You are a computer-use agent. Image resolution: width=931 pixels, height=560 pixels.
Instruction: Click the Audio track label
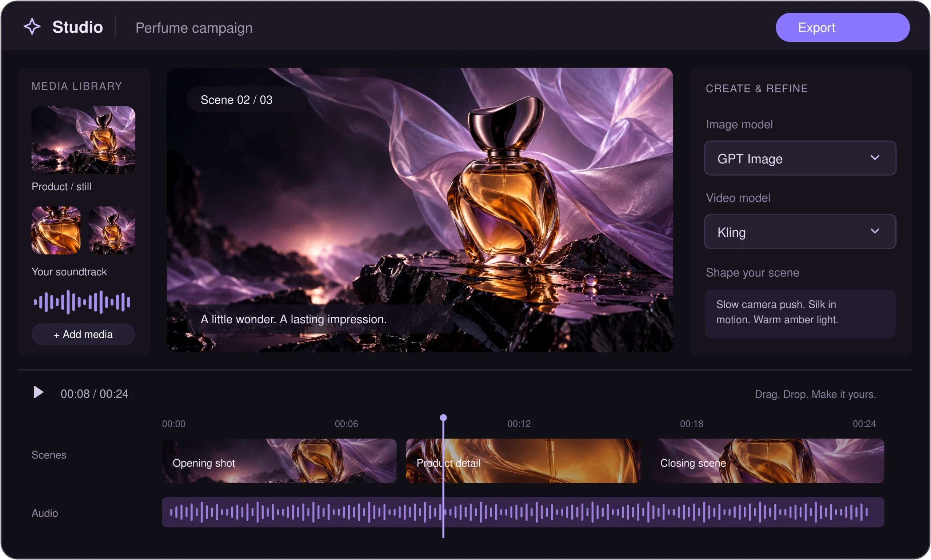44,513
